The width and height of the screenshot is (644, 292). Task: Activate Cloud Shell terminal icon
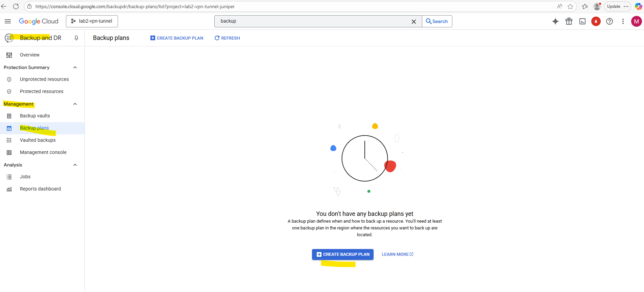582,21
